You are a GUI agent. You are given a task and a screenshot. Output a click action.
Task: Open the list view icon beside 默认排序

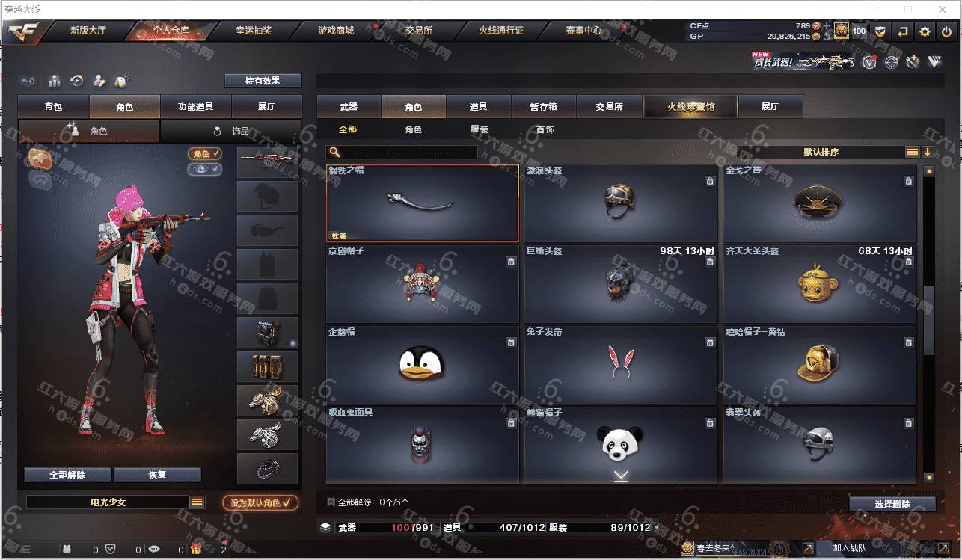pos(912,152)
